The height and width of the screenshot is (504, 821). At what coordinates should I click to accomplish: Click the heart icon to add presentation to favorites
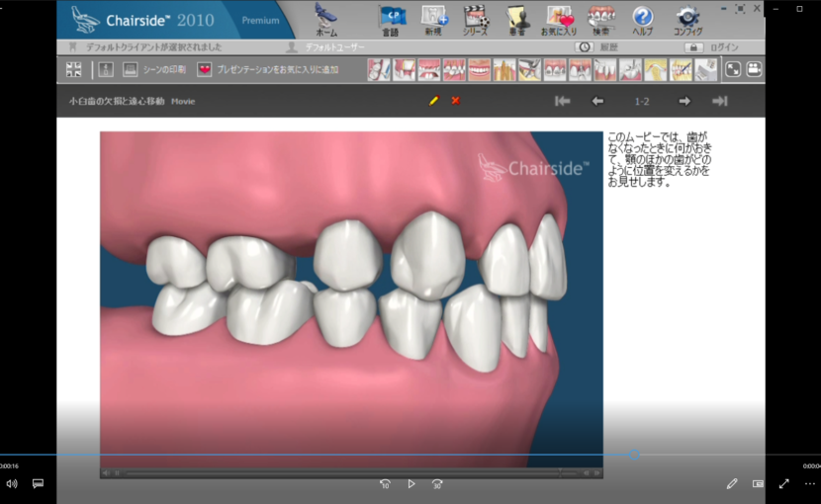204,69
